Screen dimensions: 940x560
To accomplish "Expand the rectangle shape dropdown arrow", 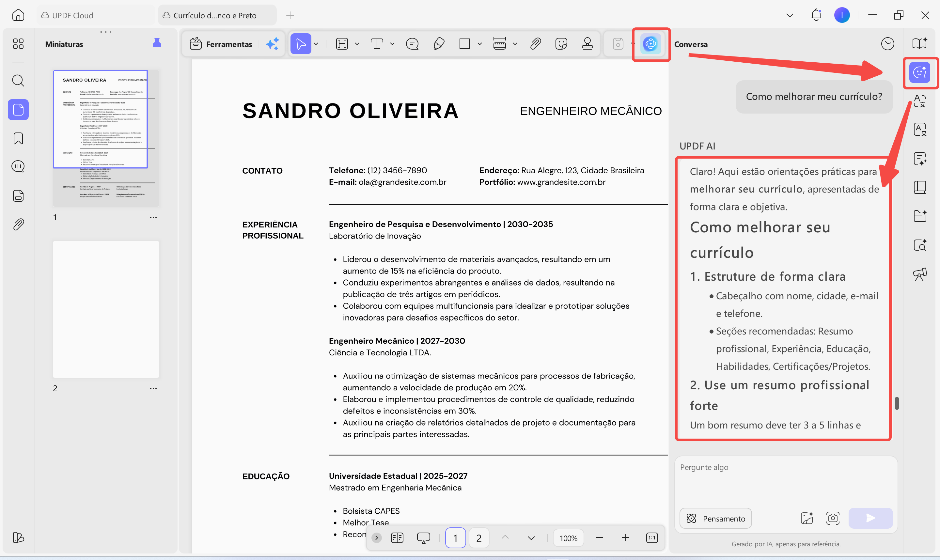I will tap(479, 44).
